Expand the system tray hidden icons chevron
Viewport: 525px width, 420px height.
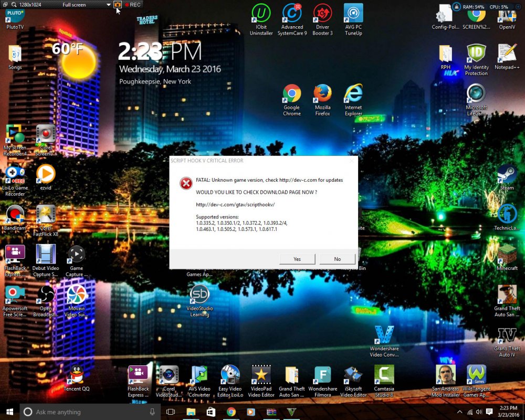click(459, 412)
